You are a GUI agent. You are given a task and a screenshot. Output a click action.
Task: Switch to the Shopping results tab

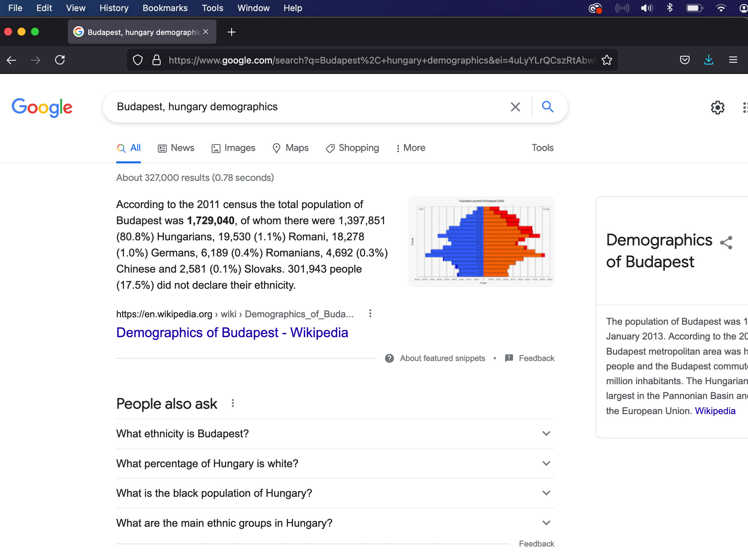point(352,148)
